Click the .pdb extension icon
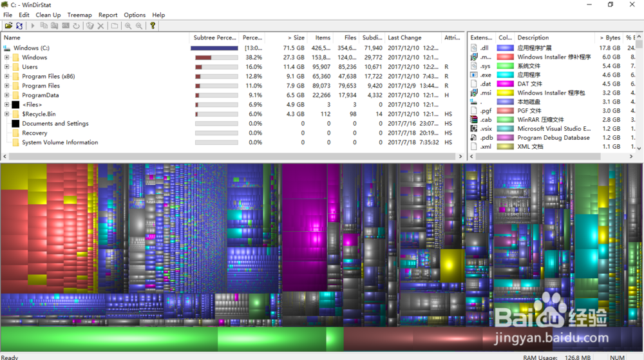644x360 pixels. point(474,138)
